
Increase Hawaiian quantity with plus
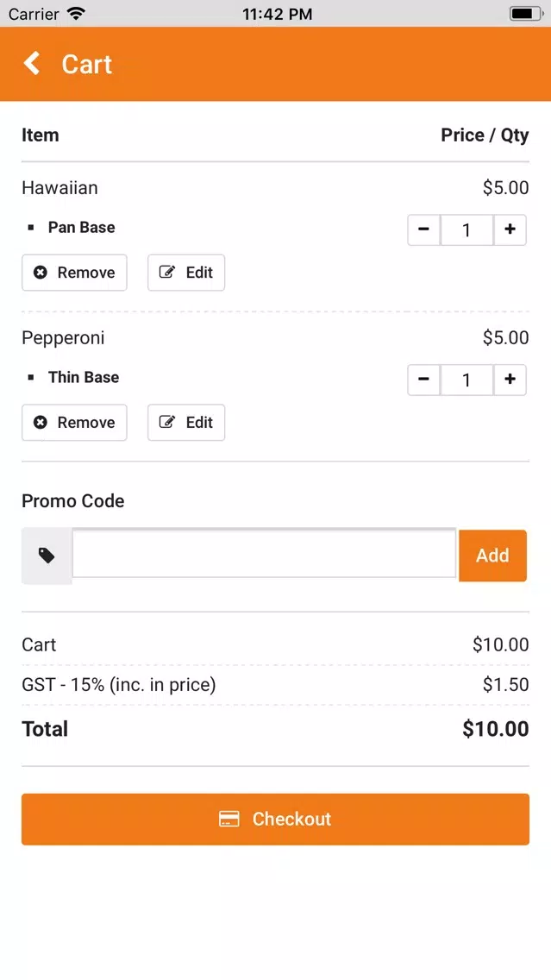[x=510, y=230]
